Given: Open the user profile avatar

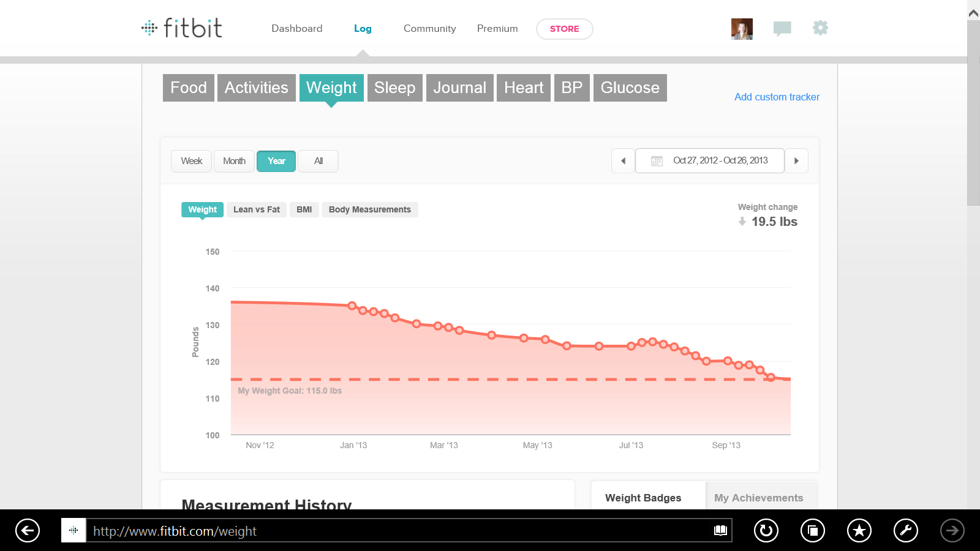Looking at the screenshot, I should click(x=742, y=29).
